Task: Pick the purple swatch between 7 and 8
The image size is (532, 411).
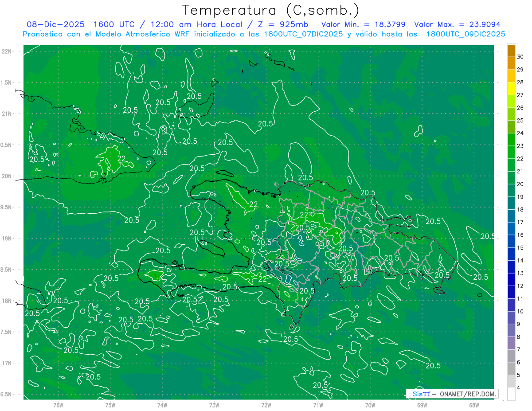Action: (512, 343)
